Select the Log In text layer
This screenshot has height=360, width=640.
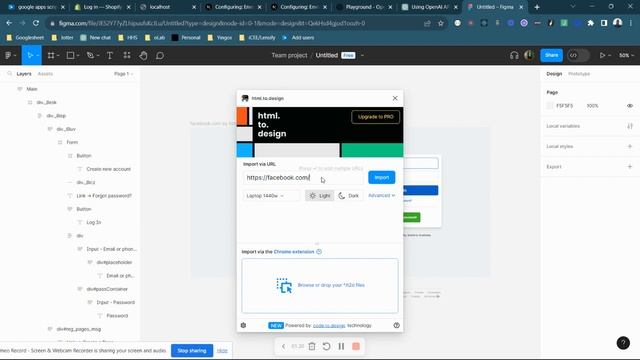coord(93,222)
